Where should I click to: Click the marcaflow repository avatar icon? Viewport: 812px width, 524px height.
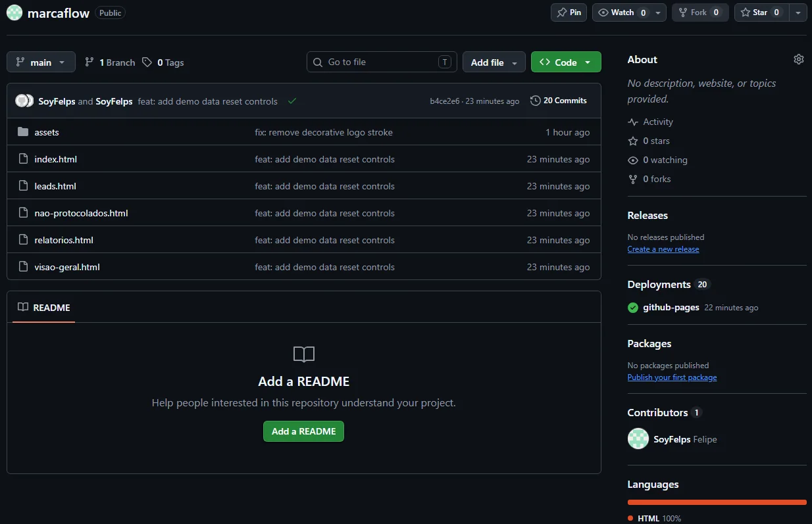[14, 12]
